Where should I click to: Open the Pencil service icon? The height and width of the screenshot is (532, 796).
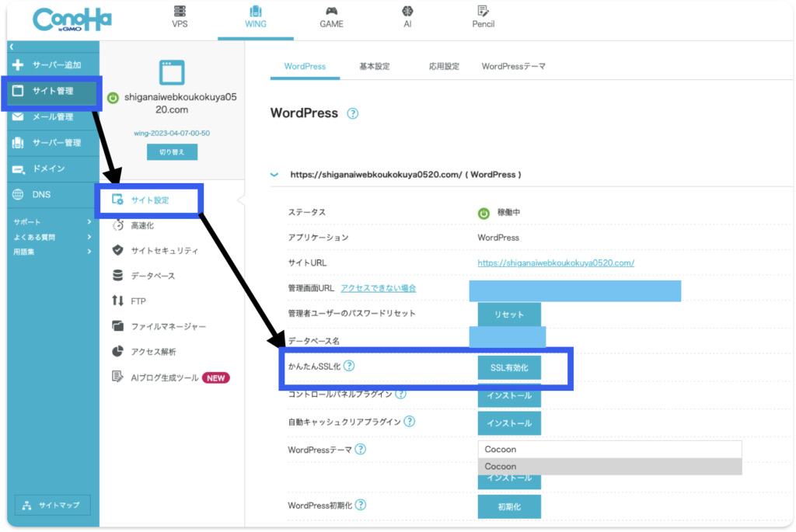(x=483, y=12)
